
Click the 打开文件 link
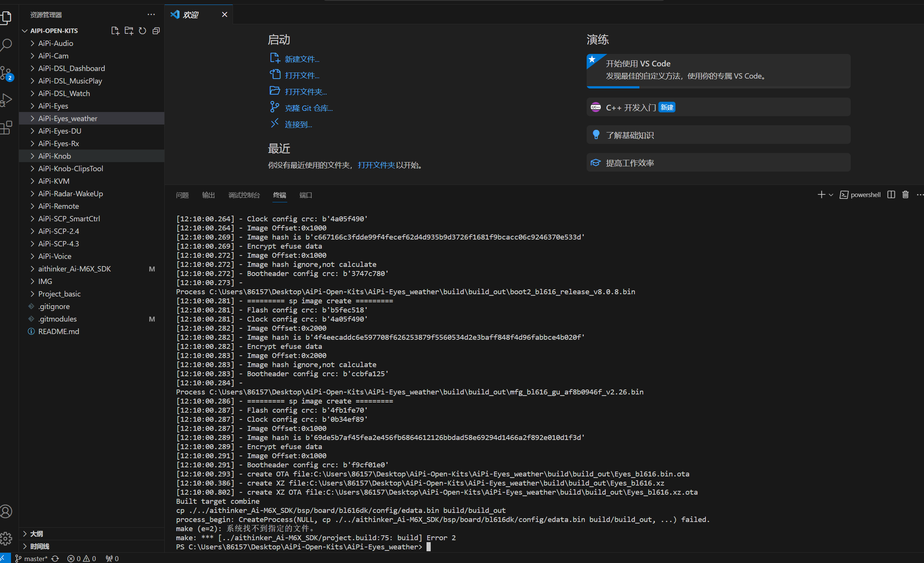[x=302, y=76]
